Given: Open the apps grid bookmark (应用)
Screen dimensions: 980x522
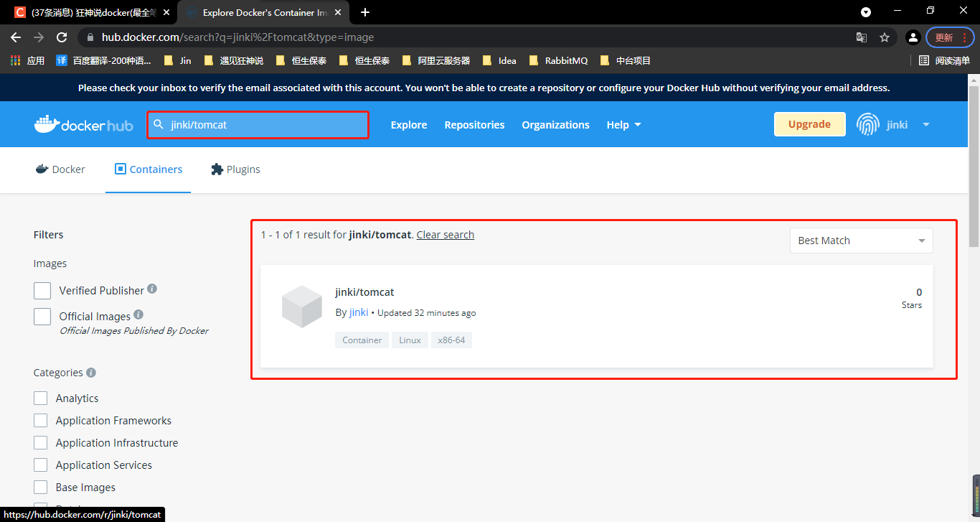Looking at the screenshot, I should pos(28,60).
